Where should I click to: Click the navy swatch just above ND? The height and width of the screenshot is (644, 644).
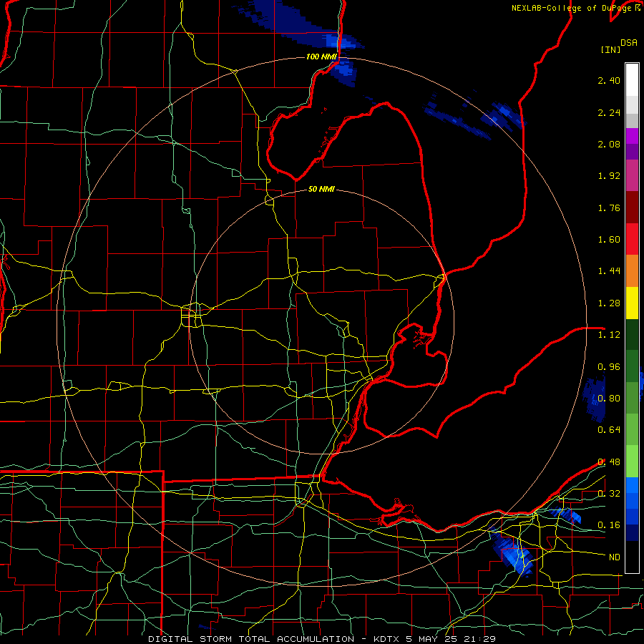click(632, 532)
